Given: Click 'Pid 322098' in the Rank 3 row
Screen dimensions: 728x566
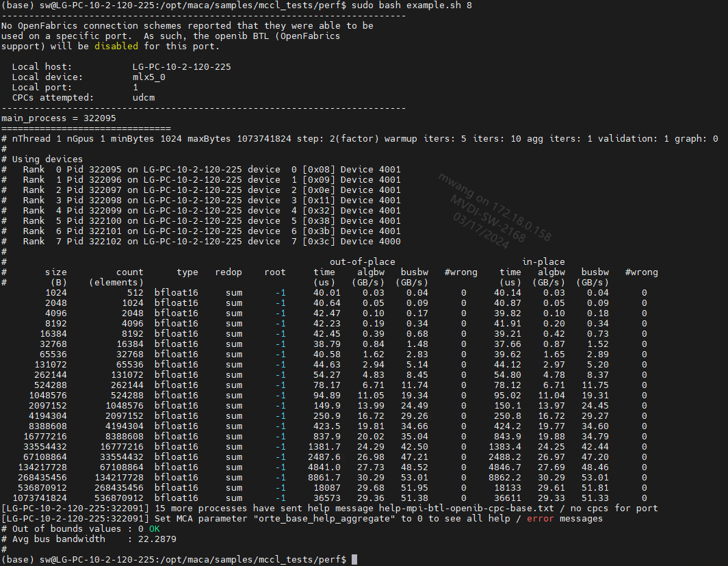Looking at the screenshot, I should click(94, 200).
